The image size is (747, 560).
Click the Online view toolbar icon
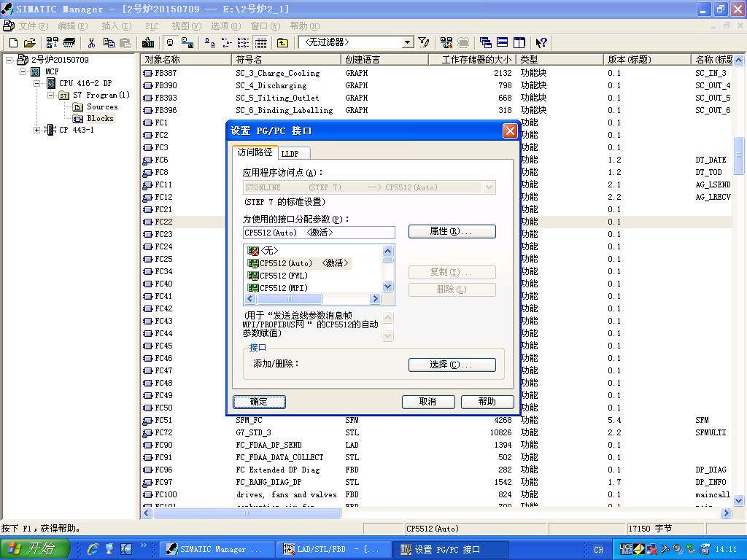coord(187,43)
